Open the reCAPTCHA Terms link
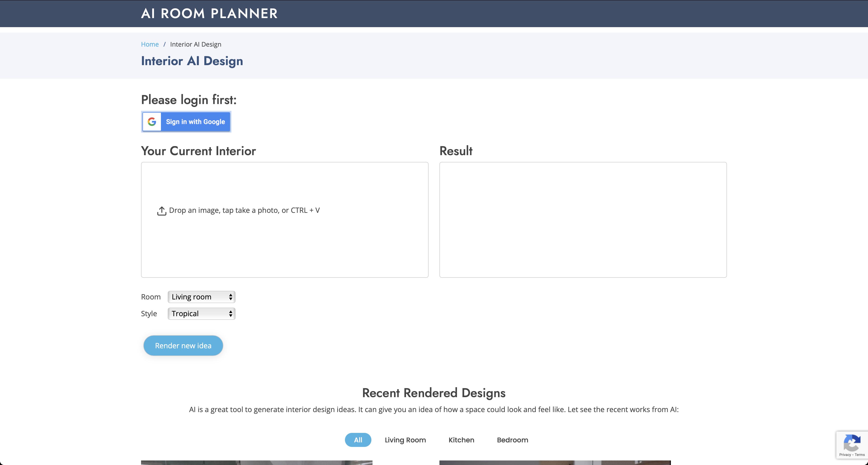 coord(860,455)
